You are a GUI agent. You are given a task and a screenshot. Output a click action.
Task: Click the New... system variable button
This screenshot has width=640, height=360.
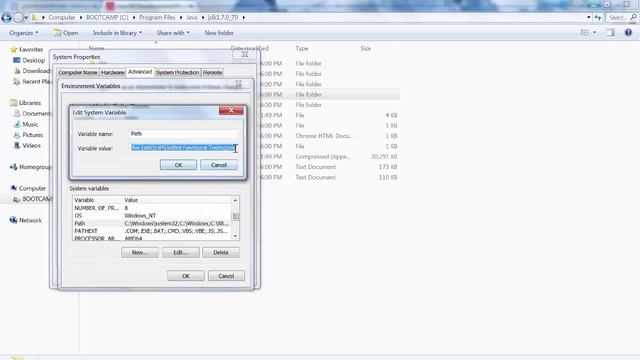pyautogui.click(x=140, y=253)
